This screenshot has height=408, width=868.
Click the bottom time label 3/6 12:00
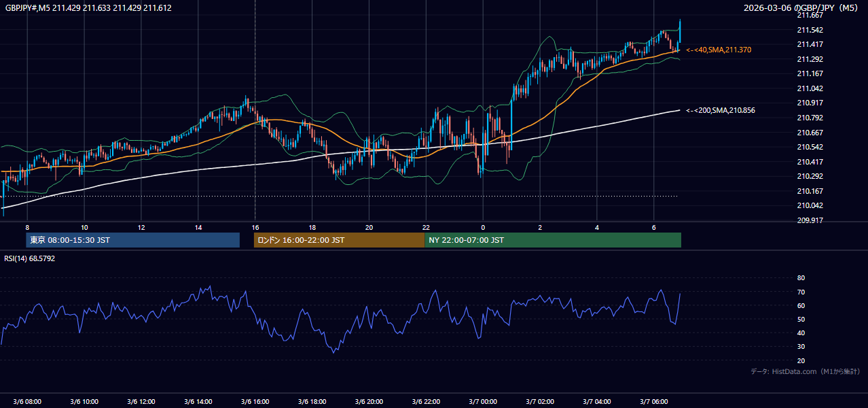coord(141,401)
